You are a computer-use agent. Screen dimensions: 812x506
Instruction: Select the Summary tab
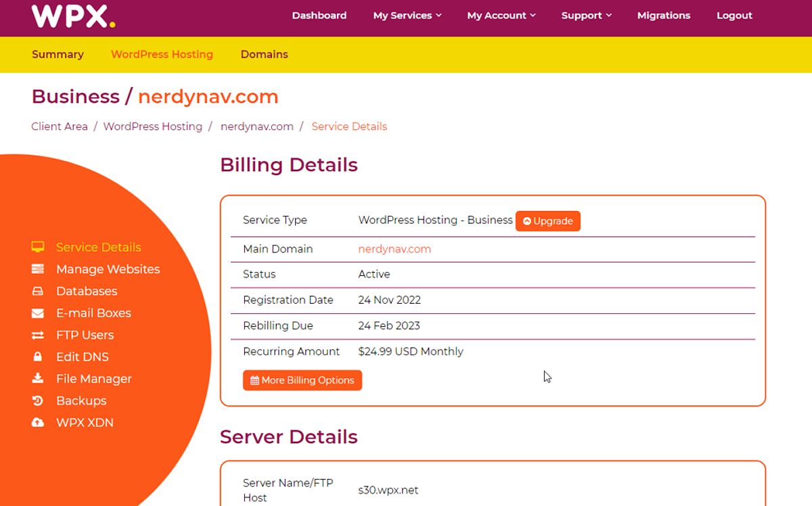[58, 55]
